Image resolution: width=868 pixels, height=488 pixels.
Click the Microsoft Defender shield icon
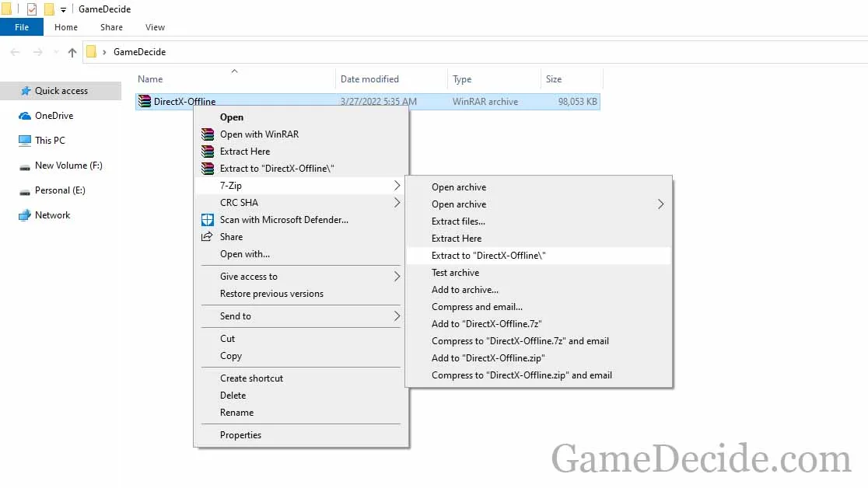[x=208, y=220]
